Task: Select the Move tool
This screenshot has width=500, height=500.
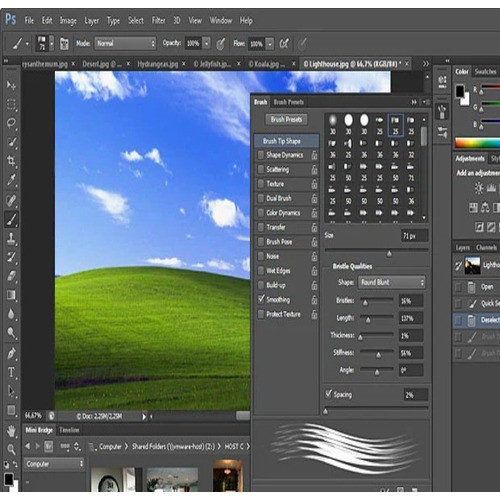Action: [11, 86]
